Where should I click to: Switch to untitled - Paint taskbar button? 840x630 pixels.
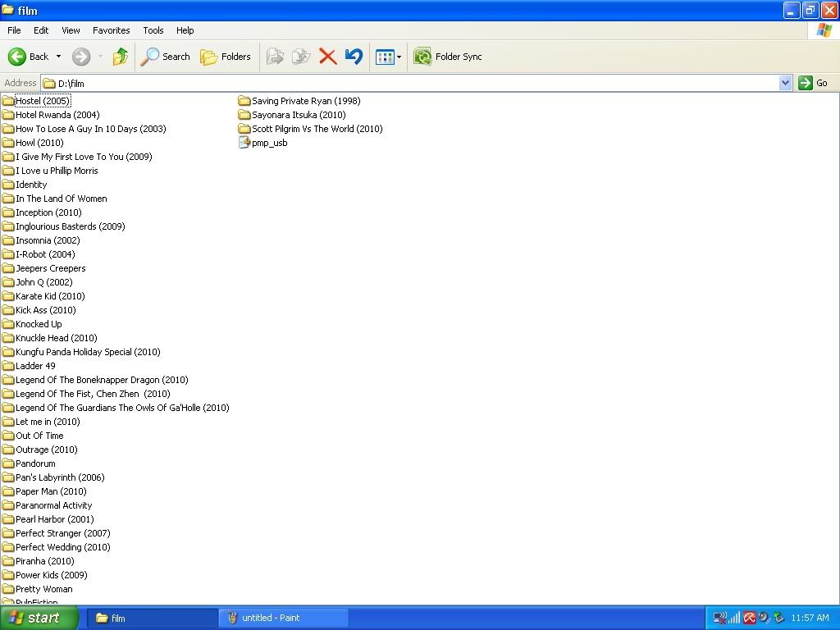[x=283, y=619]
